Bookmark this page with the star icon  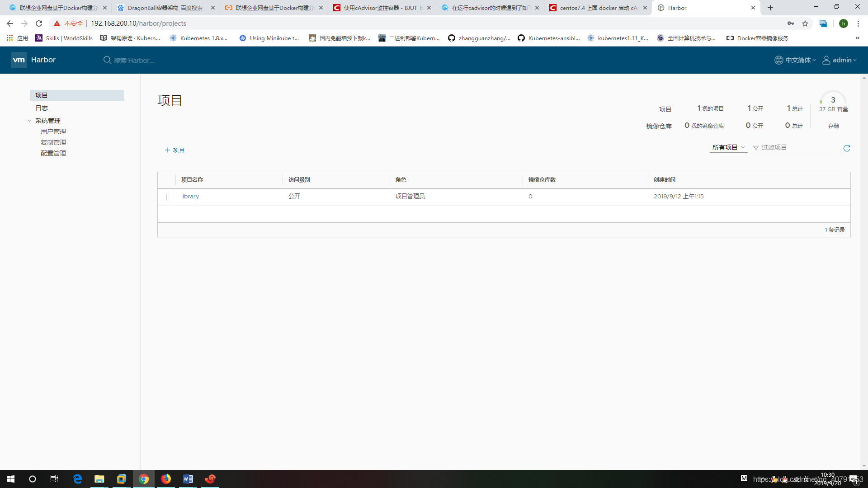click(x=805, y=23)
